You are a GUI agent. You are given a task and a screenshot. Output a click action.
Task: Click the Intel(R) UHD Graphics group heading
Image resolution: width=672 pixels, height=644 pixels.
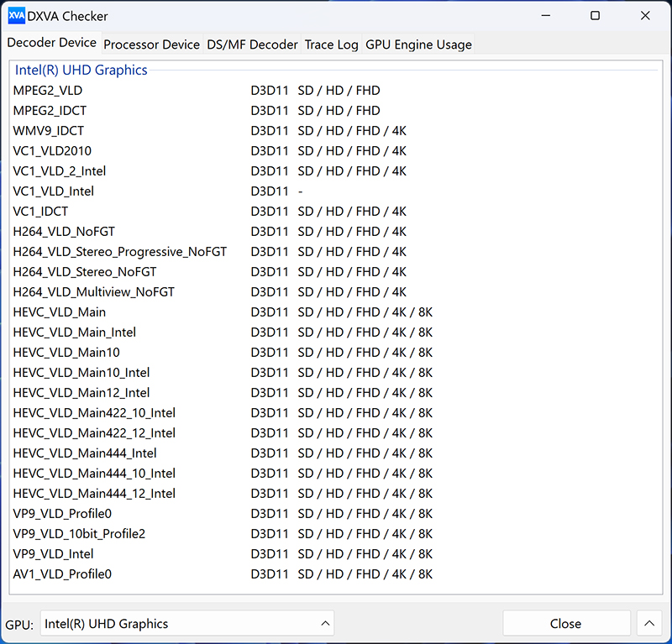click(81, 70)
